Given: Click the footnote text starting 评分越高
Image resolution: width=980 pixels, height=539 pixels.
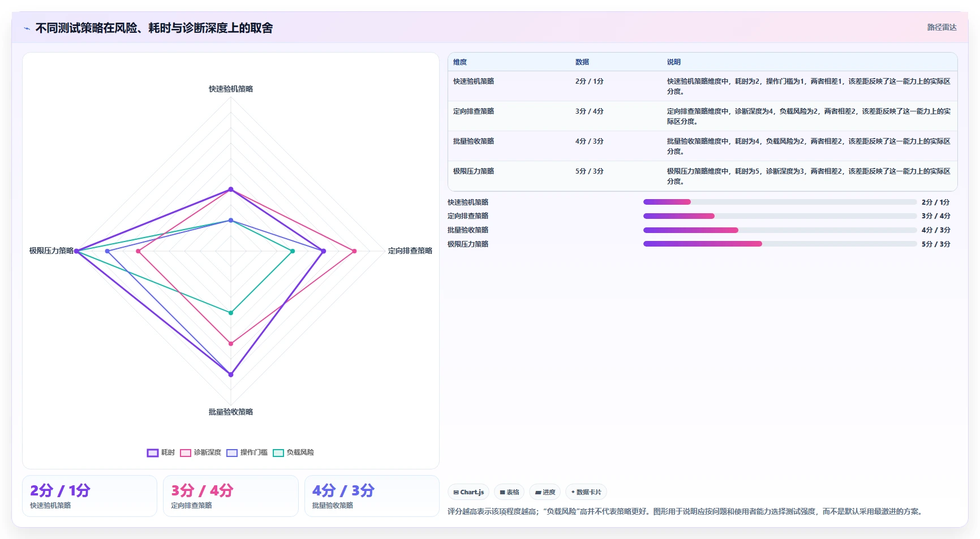Looking at the screenshot, I should (x=686, y=511).
